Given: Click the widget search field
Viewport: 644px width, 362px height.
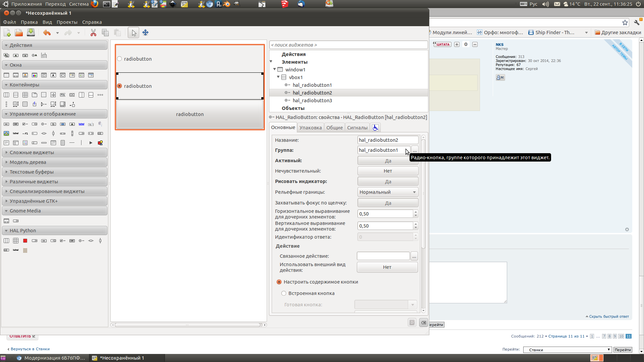Looking at the screenshot, I should [x=348, y=45].
